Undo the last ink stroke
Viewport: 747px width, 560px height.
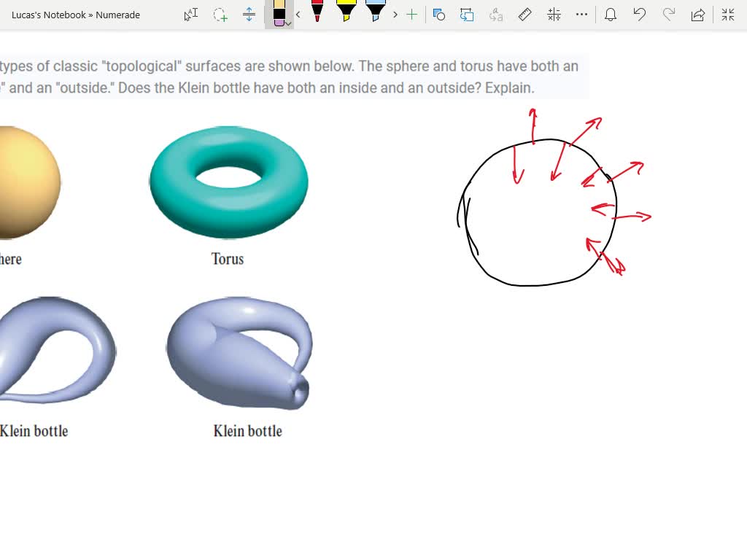pyautogui.click(x=639, y=15)
